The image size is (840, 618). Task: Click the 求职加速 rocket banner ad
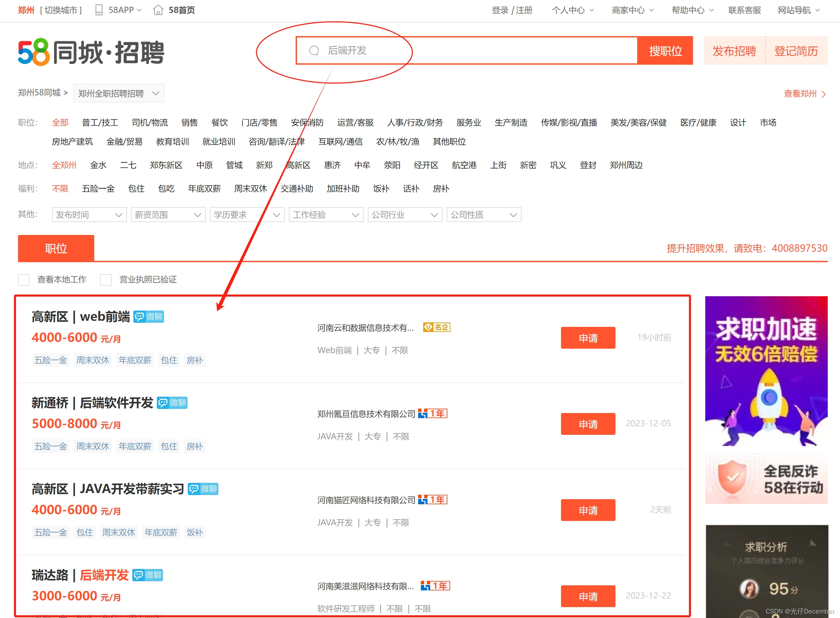(766, 371)
